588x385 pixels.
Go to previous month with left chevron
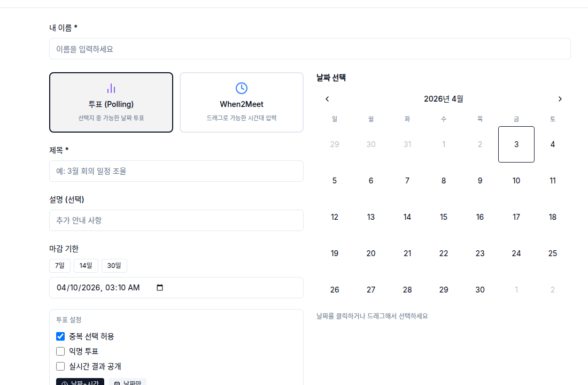pos(327,99)
